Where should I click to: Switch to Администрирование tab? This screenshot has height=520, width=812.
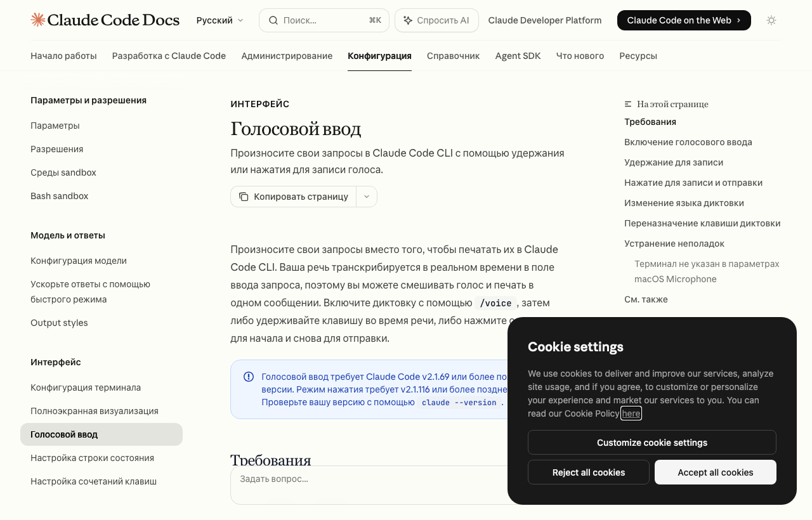287,56
